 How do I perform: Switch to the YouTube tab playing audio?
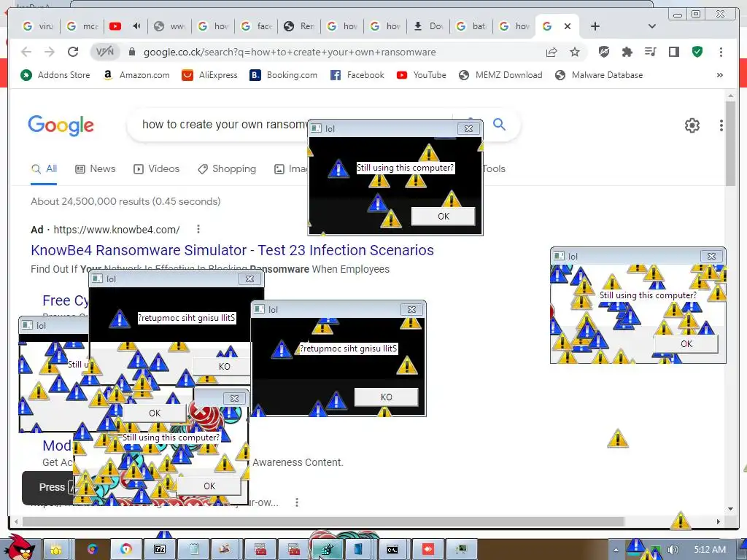click(x=115, y=26)
